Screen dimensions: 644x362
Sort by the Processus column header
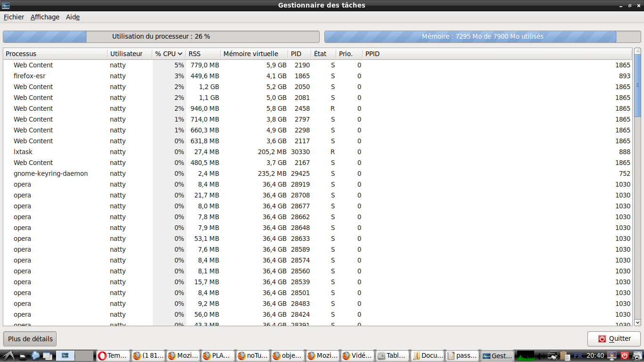point(55,54)
